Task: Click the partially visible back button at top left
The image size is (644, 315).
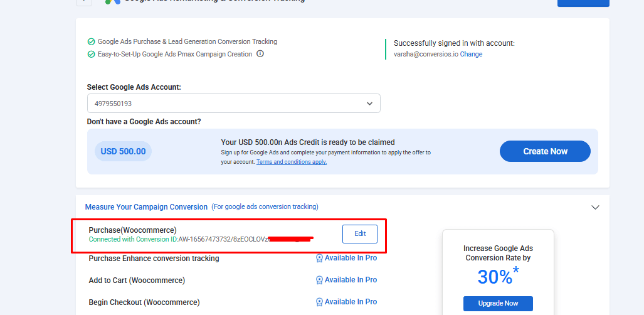Action: click(x=84, y=2)
